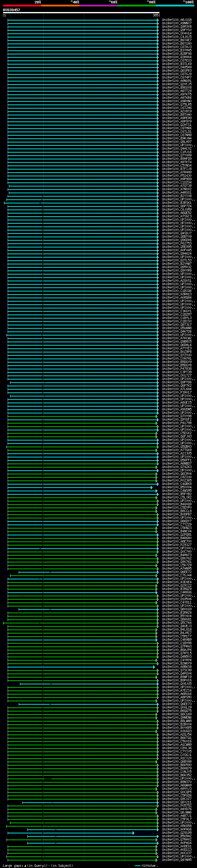The image size is (197, 868).
Task: Select the UniRef100_Q75LR5 hit label
Action: pos(177,104)
